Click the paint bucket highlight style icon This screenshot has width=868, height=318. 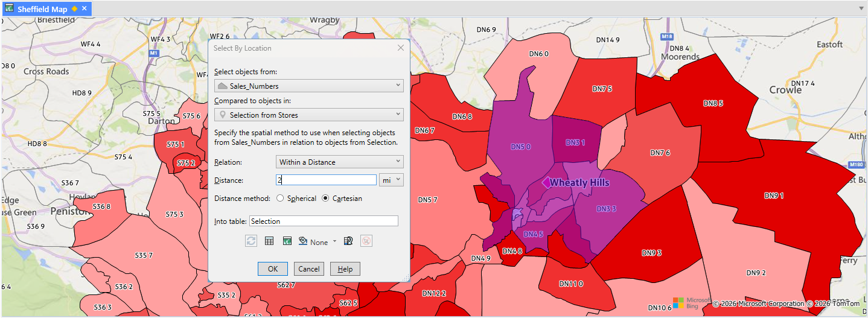[x=304, y=241]
